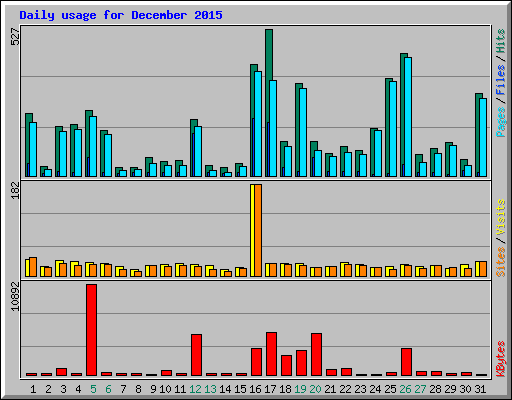512x400 pixels.
Task: Select the red KBytes bar for day 20
Action: (317, 354)
